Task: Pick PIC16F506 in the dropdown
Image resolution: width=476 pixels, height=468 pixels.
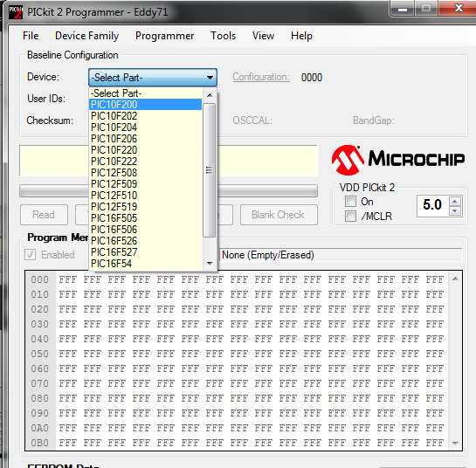Action: 145,230
